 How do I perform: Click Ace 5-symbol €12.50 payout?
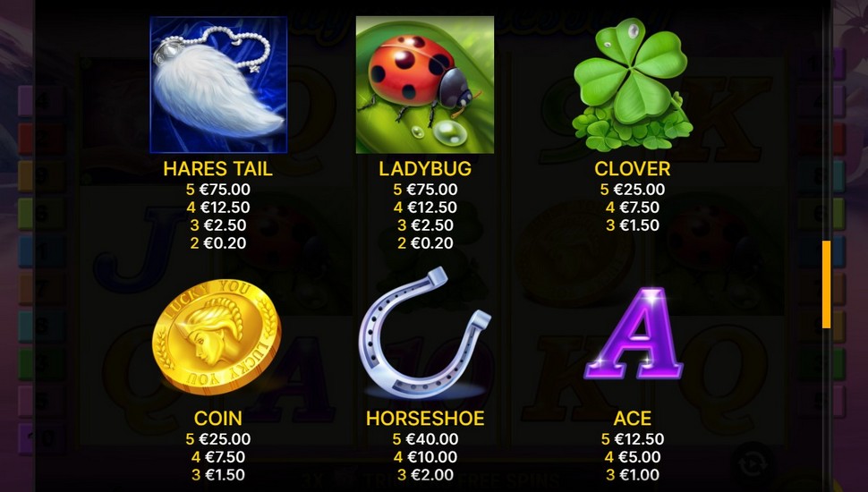(632, 439)
